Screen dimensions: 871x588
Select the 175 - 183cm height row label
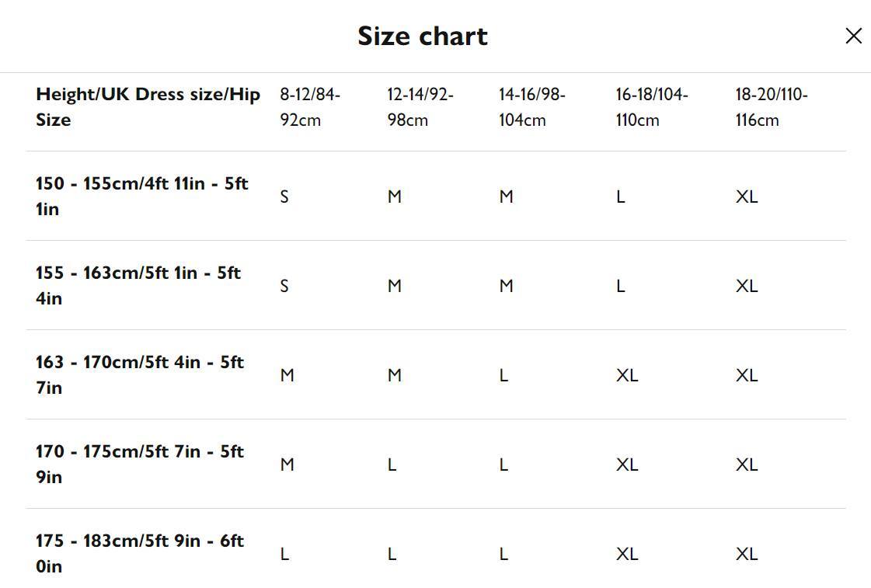click(140, 553)
